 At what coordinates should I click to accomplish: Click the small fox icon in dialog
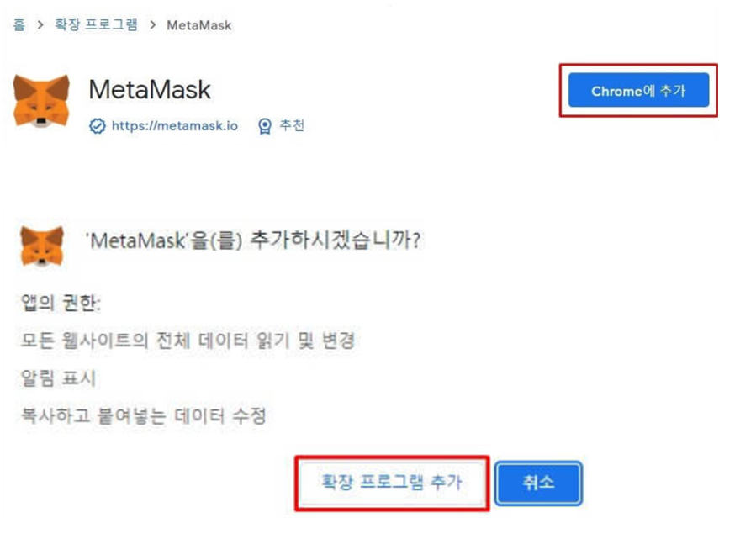[x=42, y=246]
